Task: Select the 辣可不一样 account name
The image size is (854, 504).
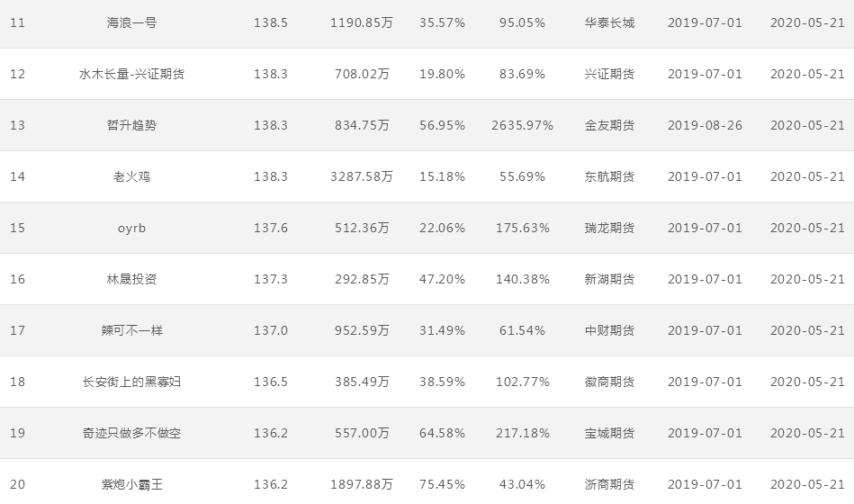Action: pos(131,330)
